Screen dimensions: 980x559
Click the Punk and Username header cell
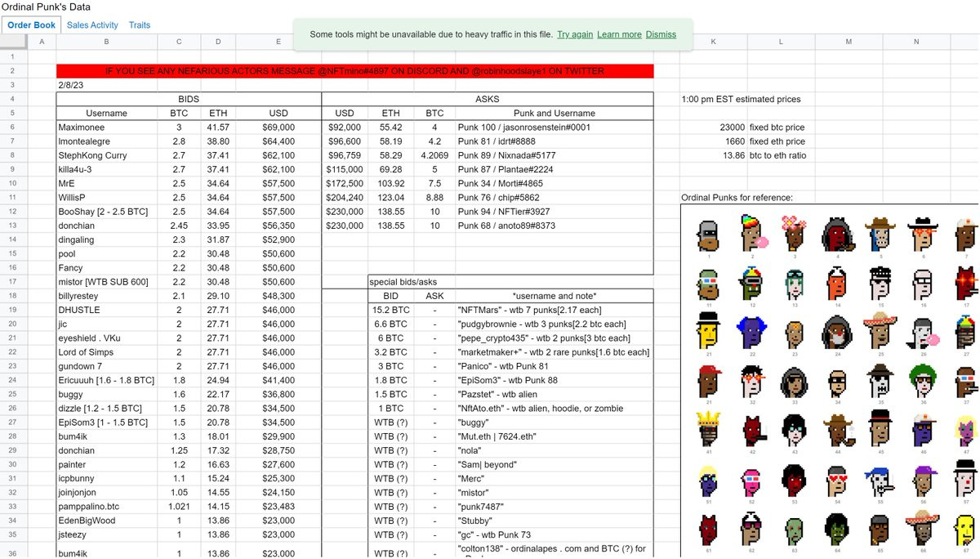[555, 114]
